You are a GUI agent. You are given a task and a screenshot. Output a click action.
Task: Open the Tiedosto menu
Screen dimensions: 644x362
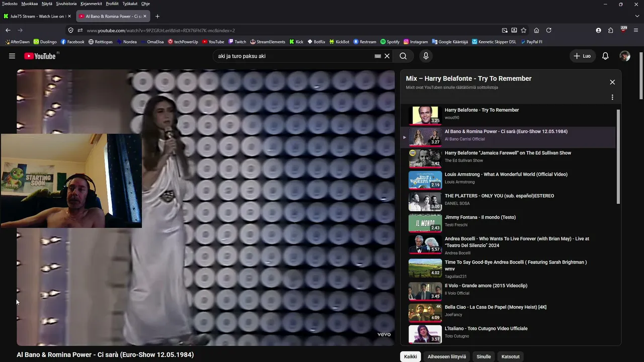click(10, 4)
